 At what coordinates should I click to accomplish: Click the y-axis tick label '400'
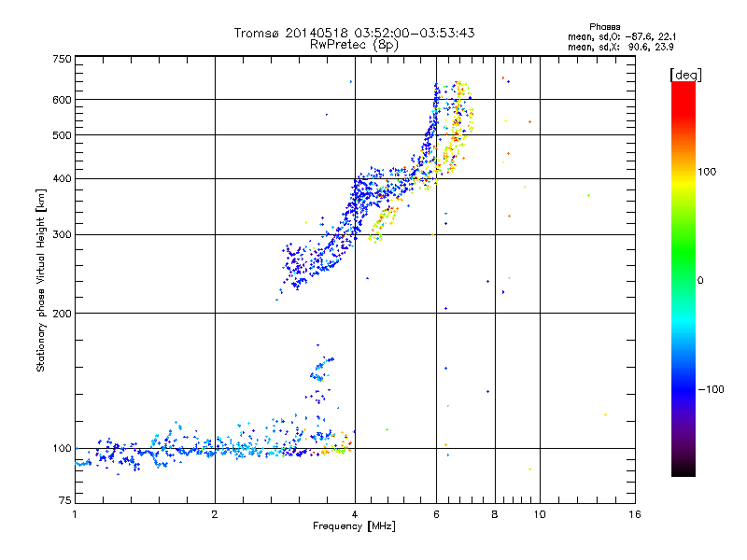coord(62,179)
